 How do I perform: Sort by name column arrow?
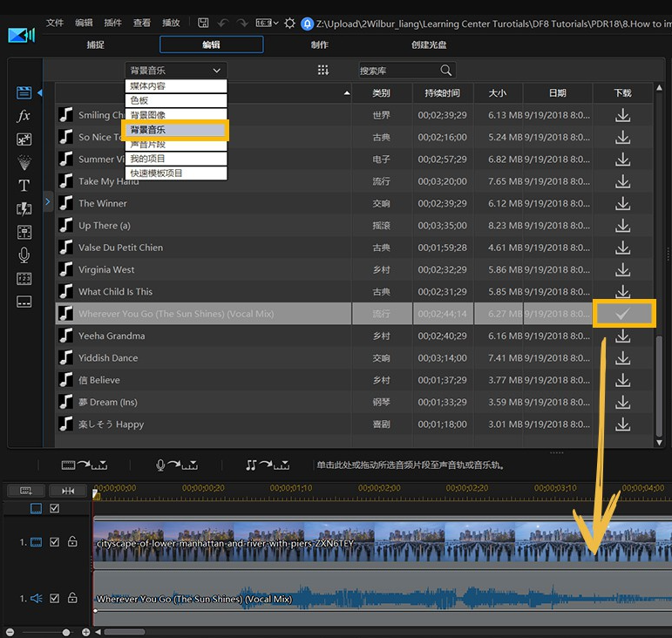coord(347,93)
